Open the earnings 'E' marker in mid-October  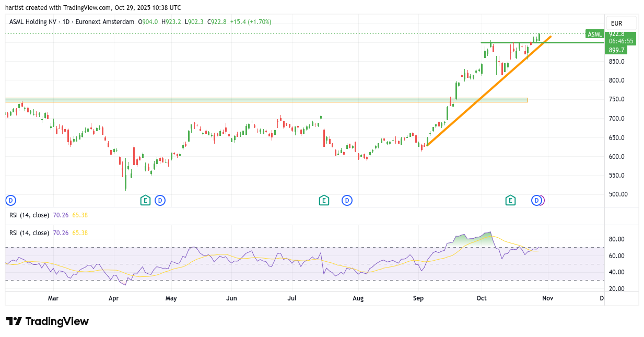coord(510,200)
